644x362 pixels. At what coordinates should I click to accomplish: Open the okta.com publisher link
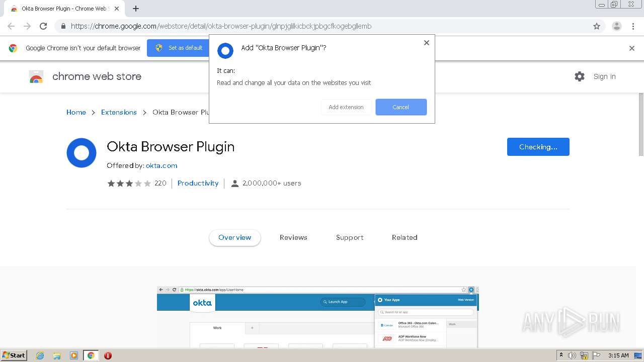click(x=162, y=165)
